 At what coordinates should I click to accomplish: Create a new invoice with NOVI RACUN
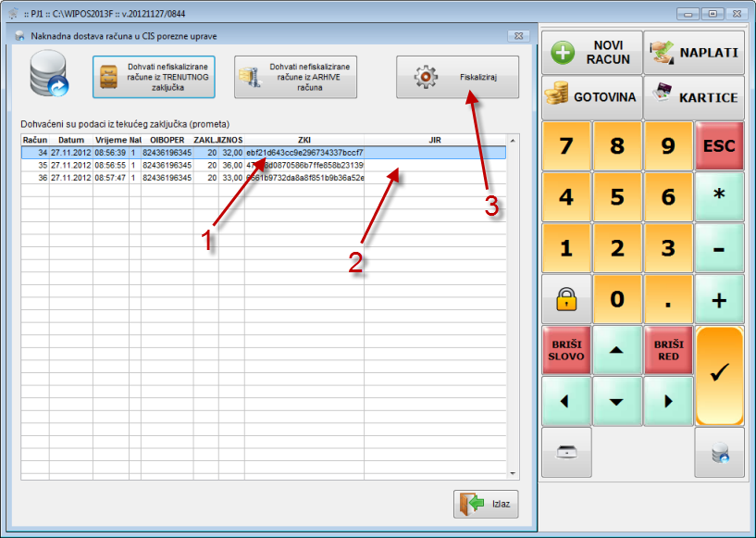590,52
